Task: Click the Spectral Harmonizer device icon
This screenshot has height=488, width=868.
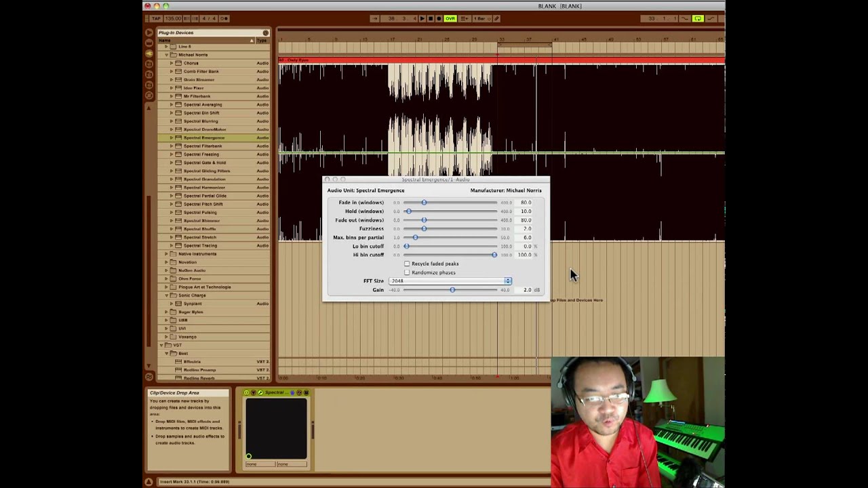Action: pyautogui.click(x=178, y=188)
